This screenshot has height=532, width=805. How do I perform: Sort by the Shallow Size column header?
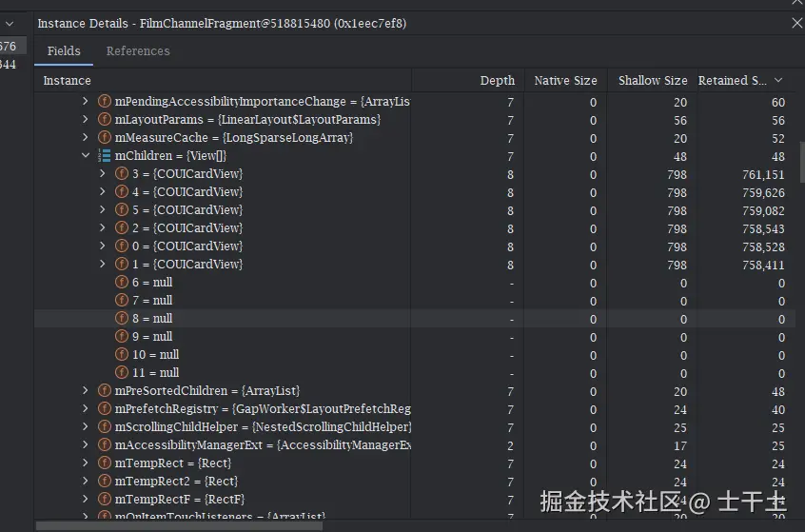click(x=653, y=81)
